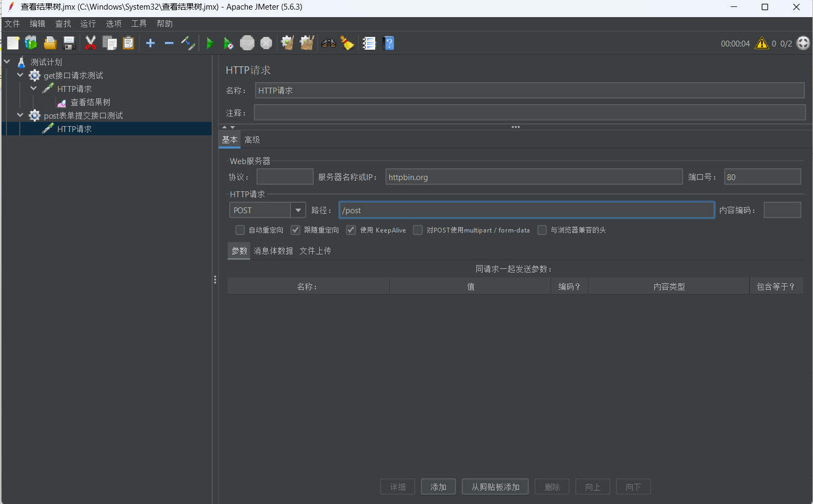Select 查看结果树 in the tree
The height and width of the screenshot is (504, 813).
click(x=90, y=102)
